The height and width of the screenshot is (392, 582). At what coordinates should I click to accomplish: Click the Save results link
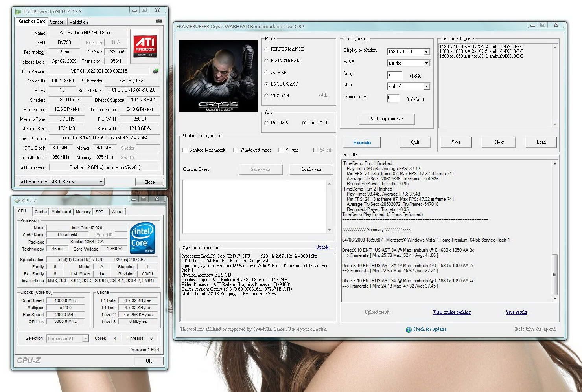[x=516, y=312]
